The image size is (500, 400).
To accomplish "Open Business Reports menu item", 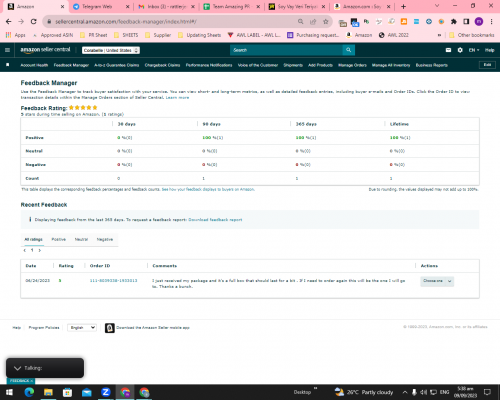I will coord(432,65).
